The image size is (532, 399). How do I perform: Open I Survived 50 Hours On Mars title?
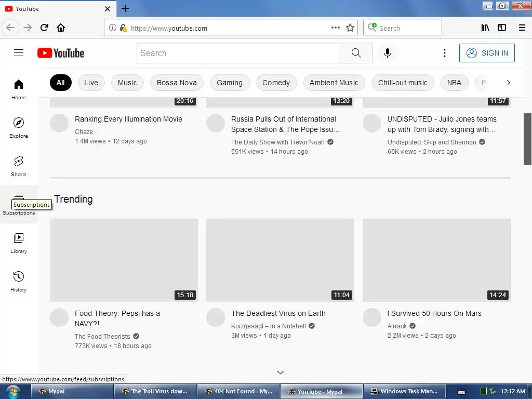[434, 313]
